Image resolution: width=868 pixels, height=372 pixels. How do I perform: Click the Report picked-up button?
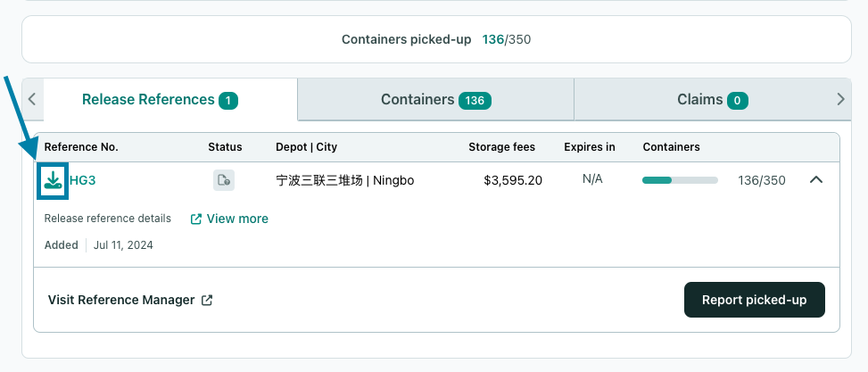[x=755, y=300]
